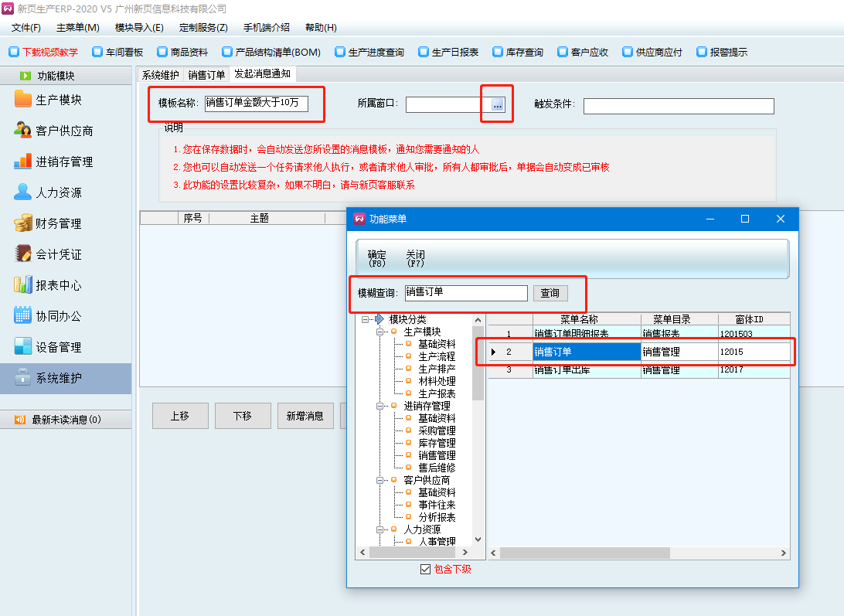Click the 协同办公 calendar icon
This screenshot has height=616, width=844.
[x=23, y=316]
